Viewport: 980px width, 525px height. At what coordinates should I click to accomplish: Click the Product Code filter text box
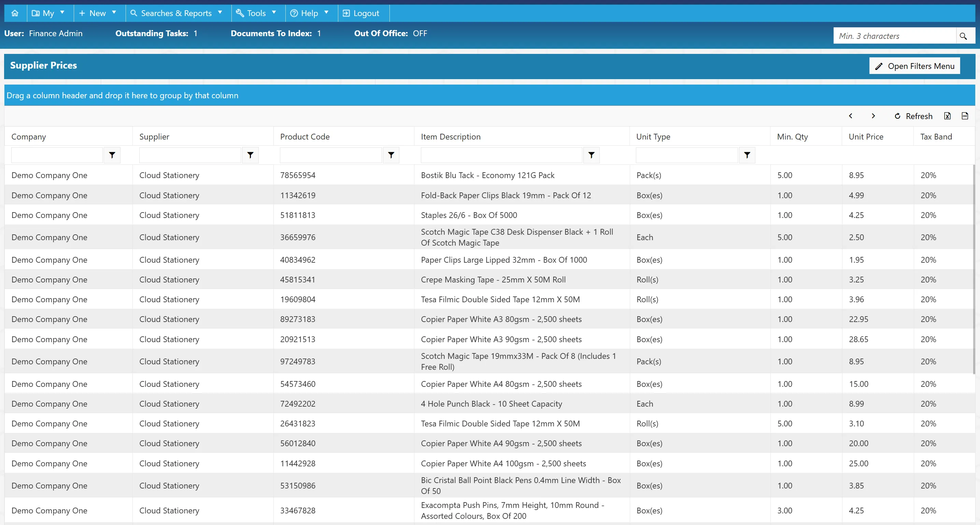[x=331, y=155]
